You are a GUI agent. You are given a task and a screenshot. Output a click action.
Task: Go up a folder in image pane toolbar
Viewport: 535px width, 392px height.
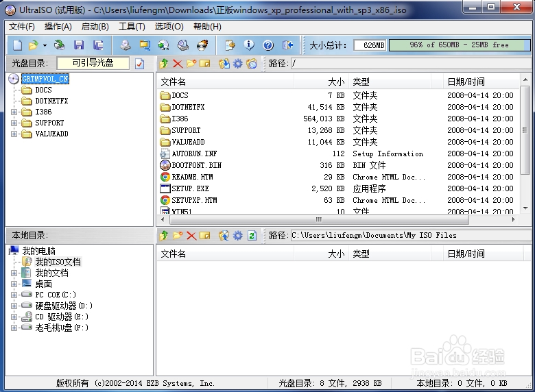click(164, 64)
